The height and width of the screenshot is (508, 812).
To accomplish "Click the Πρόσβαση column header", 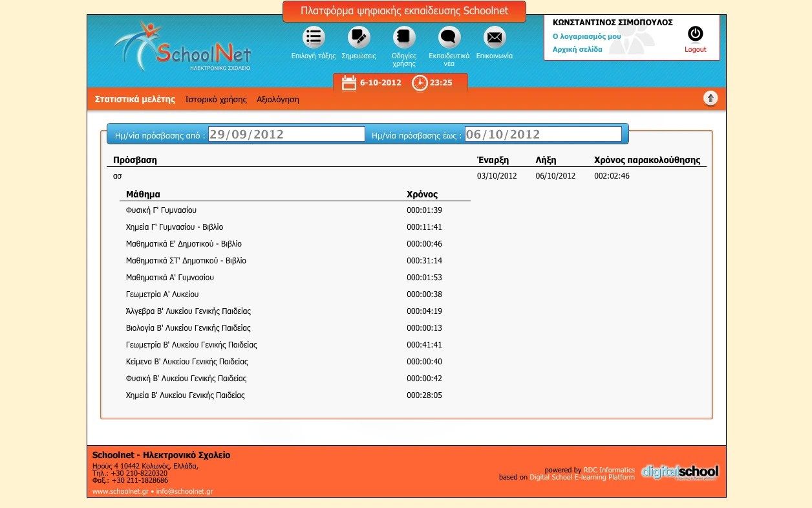I will click(x=135, y=160).
